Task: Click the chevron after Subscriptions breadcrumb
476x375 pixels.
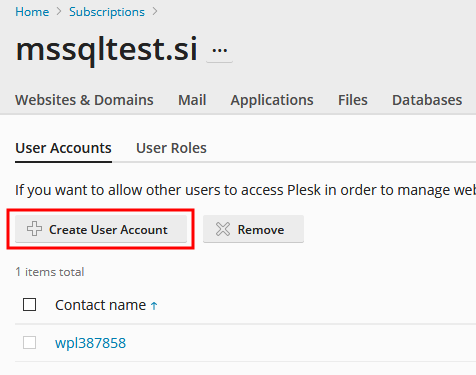Action: (155, 12)
